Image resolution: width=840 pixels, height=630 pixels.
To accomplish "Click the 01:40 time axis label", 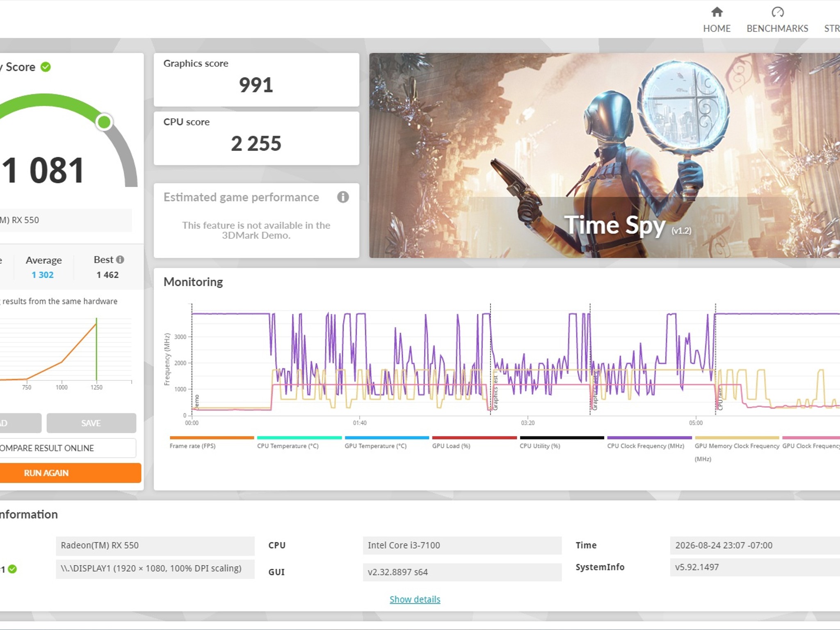I will [360, 423].
